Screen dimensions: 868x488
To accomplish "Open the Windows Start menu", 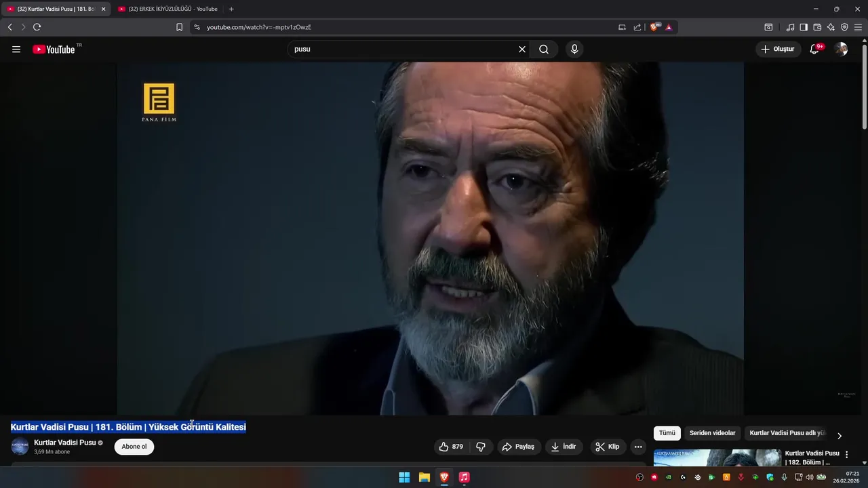I will click(404, 477).
